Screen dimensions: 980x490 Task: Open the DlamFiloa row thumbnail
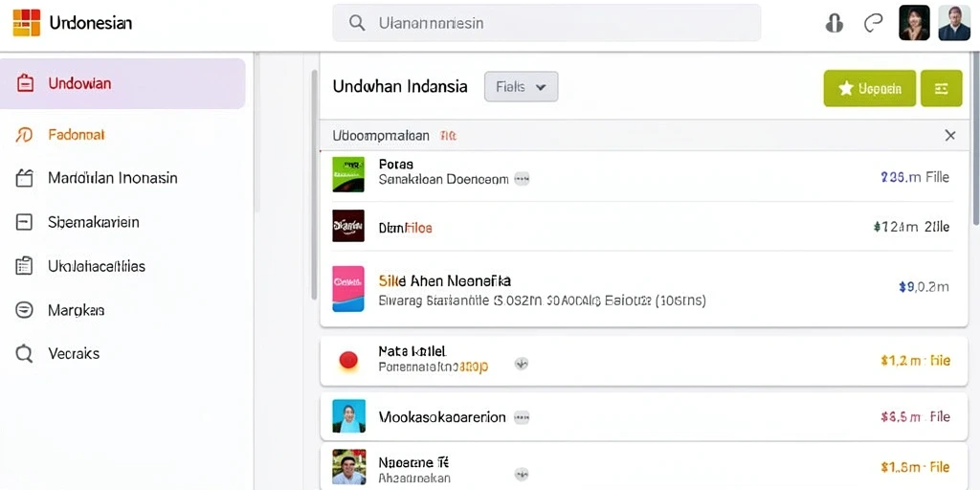pyautogui.click(x=348, y=226)
